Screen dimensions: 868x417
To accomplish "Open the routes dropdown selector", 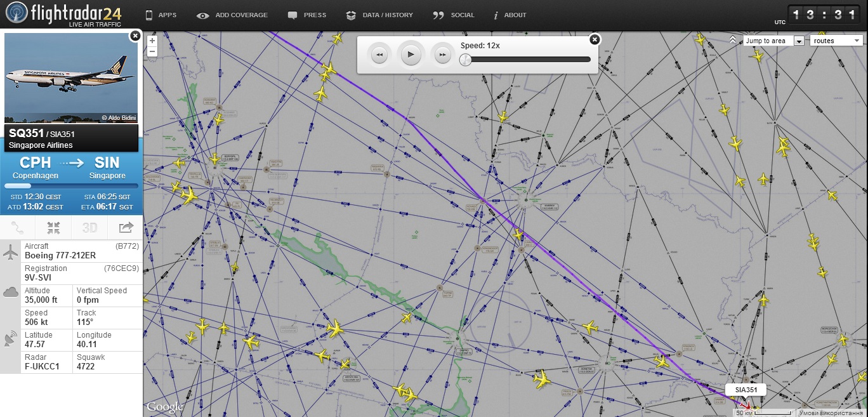I will [x=836, y=41].
